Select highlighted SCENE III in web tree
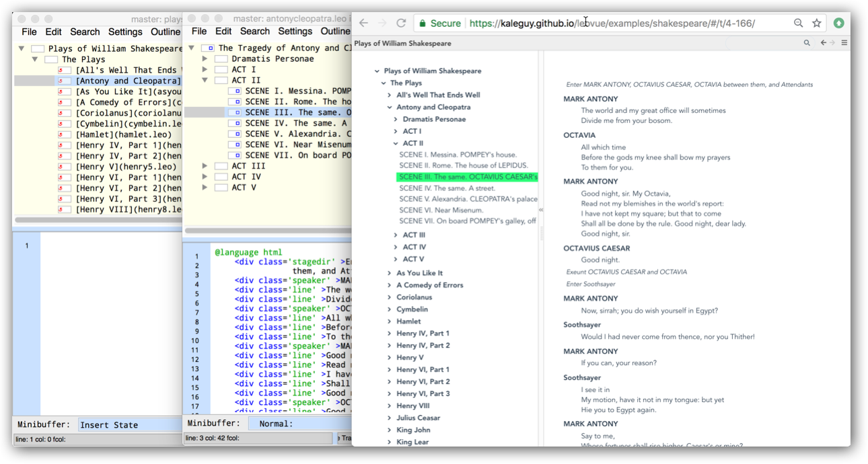The width and height of the screenshot is (868, 464). click(468, 177)
